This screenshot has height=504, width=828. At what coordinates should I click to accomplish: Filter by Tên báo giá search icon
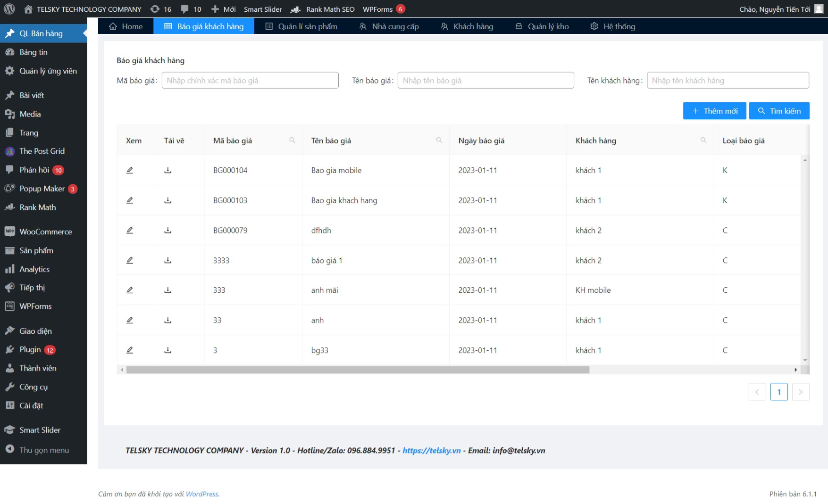[439, 140]
